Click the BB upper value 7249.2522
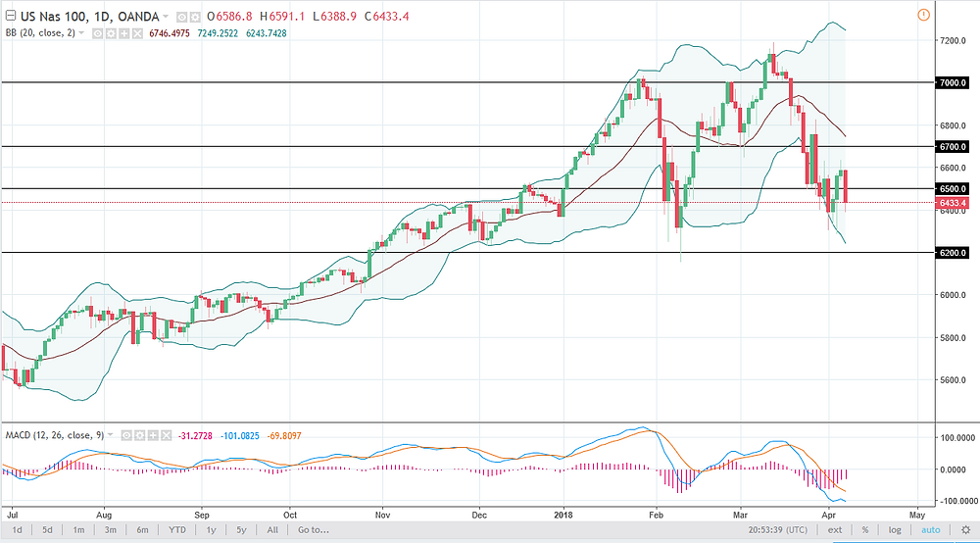980x543 pixels. (x=218, y=33)
